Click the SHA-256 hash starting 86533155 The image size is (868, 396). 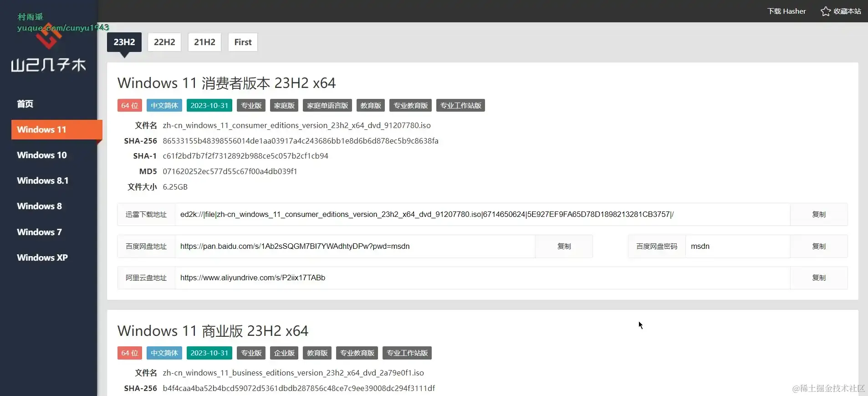coord(301,141)
